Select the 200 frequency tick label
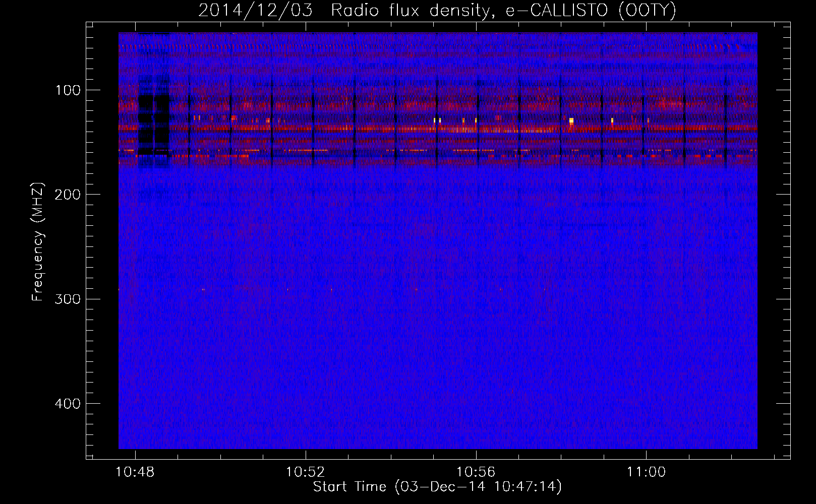 pos(68,195)
